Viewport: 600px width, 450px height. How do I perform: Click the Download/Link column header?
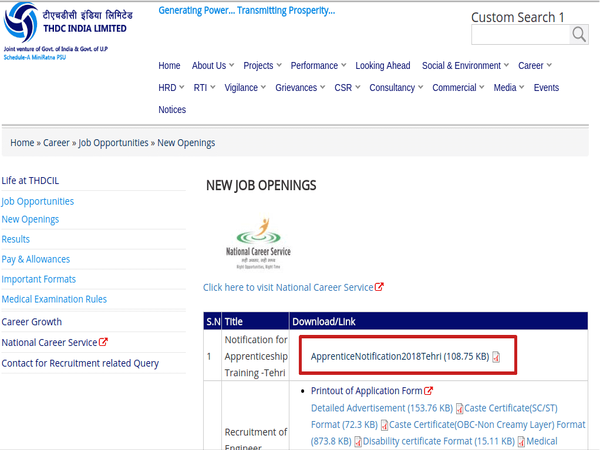click(x=439, y=321)
